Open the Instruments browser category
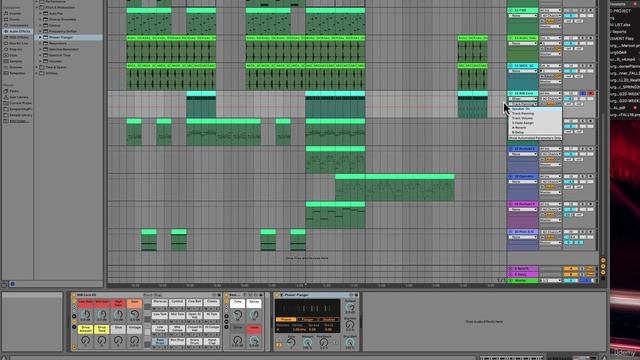 pos(19,25)
